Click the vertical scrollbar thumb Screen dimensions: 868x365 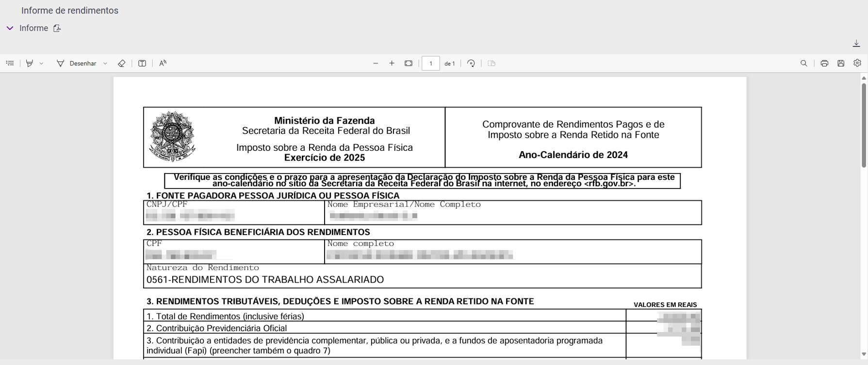(x=864, y=126)
